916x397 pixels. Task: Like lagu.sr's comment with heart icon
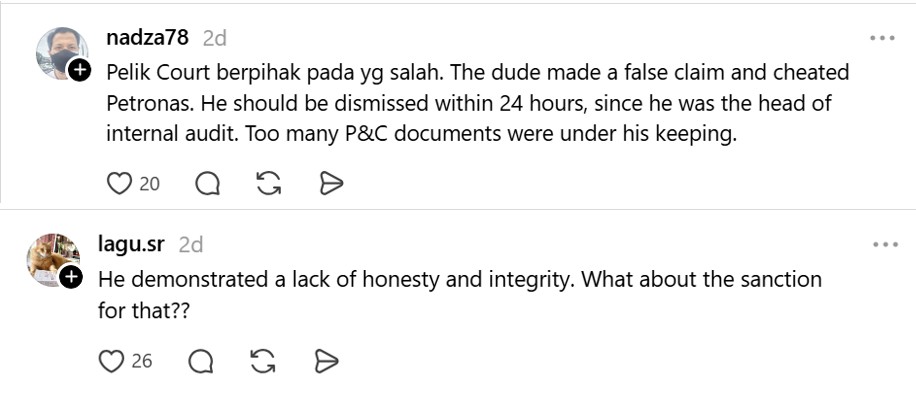pos(111,361)
